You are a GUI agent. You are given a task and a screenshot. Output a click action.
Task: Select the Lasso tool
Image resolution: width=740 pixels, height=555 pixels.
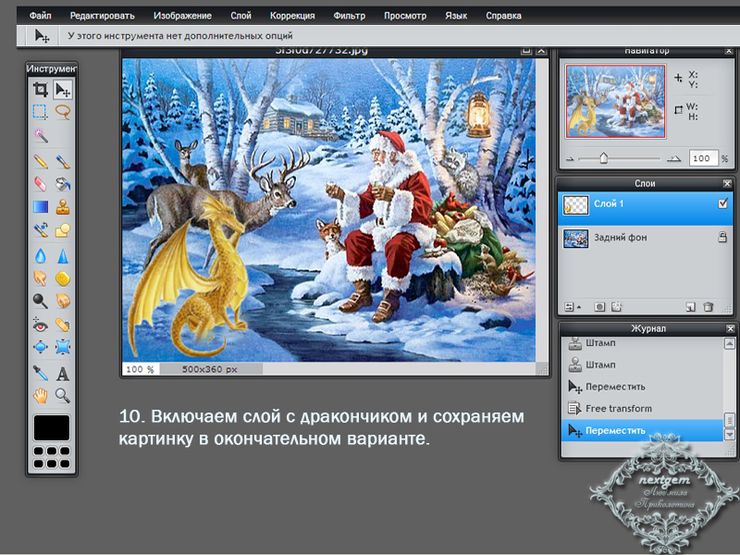point(62,112)
